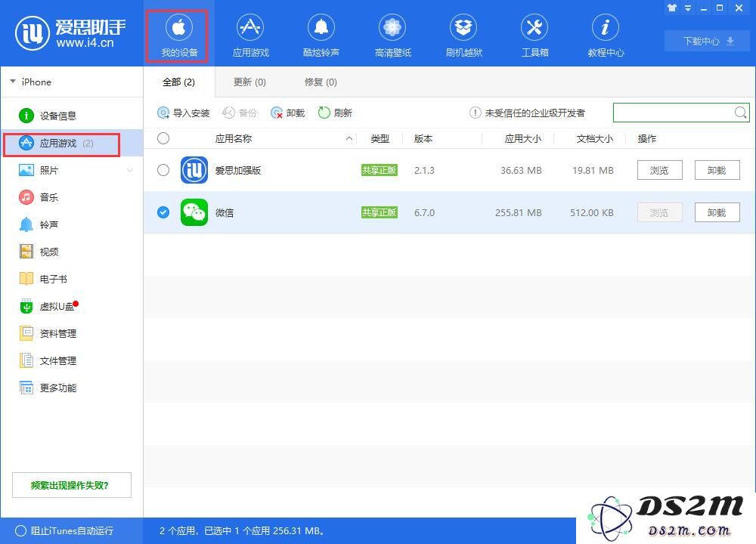Open 频繁出现操作失败? help link
Viewport: 756px width, 544px height.
click(x=71, y=485)
